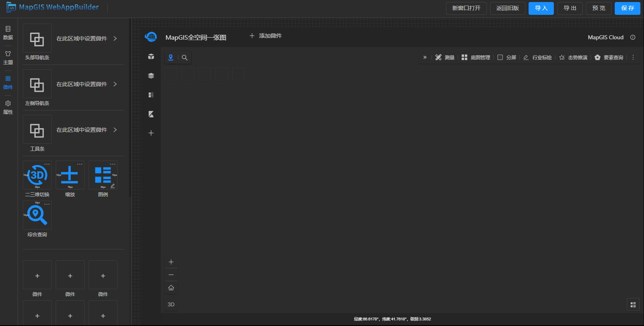Screen dimensions: 644x326
Task: Open the toolbar vertical ellipsis menu
Action: click(633, 57)
